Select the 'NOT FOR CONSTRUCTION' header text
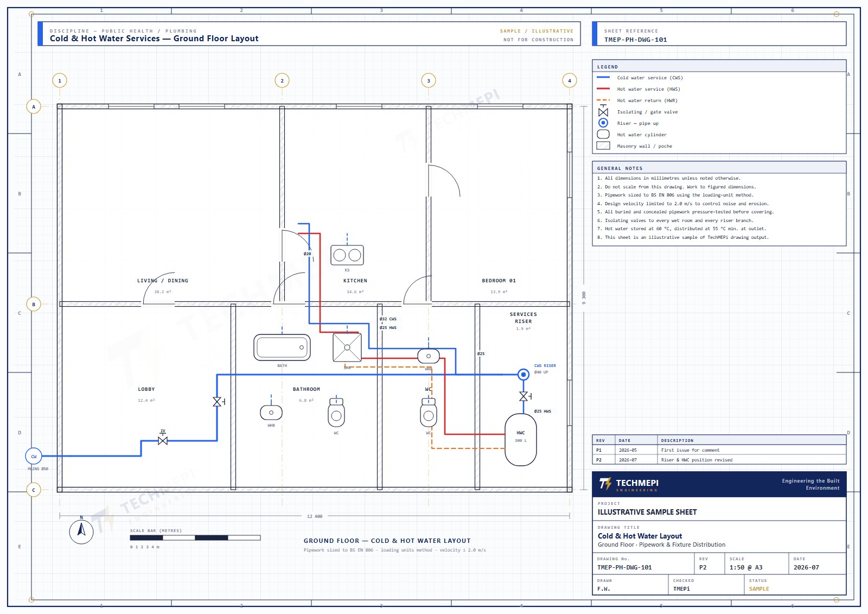 pyautogui.click(x=538, y=40)
